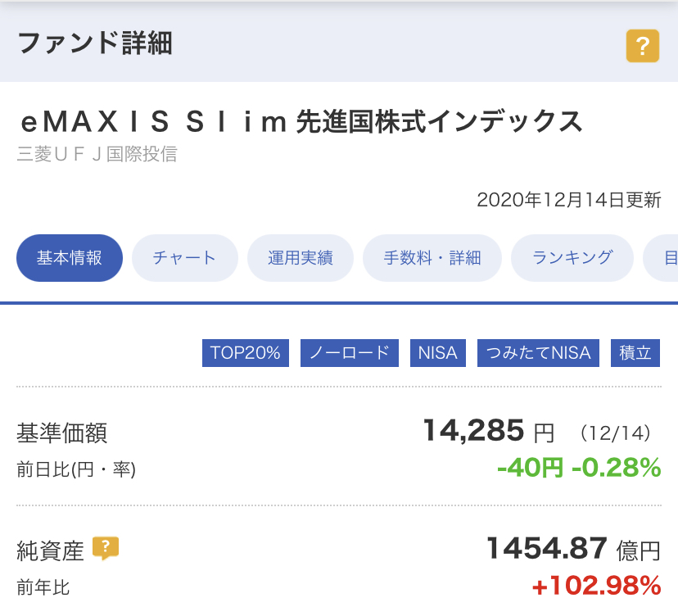This screenshot has height=616, width=678.
Task: Click the -40円 -0.28% daily change
Action: point(579,468)
